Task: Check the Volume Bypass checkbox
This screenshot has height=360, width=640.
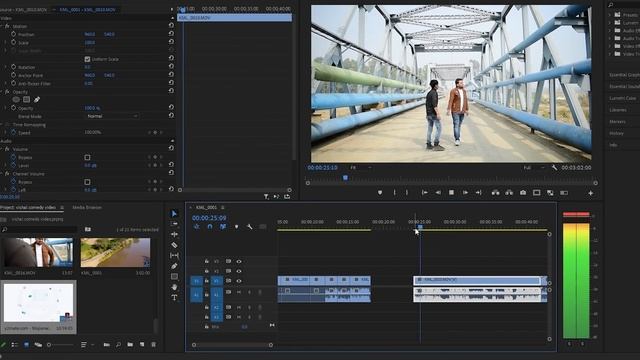Action: (87, 157)
